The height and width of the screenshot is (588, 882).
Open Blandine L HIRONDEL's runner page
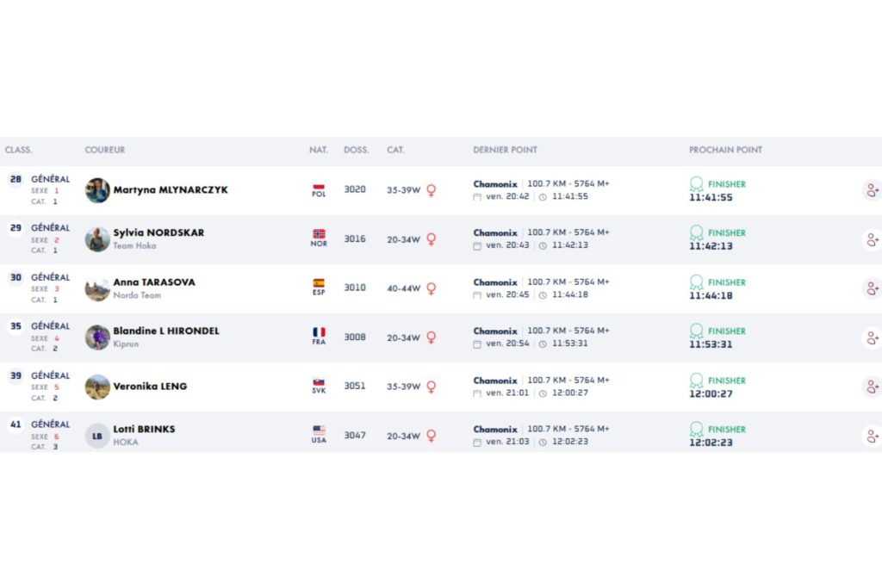click(x=166, y=331)
